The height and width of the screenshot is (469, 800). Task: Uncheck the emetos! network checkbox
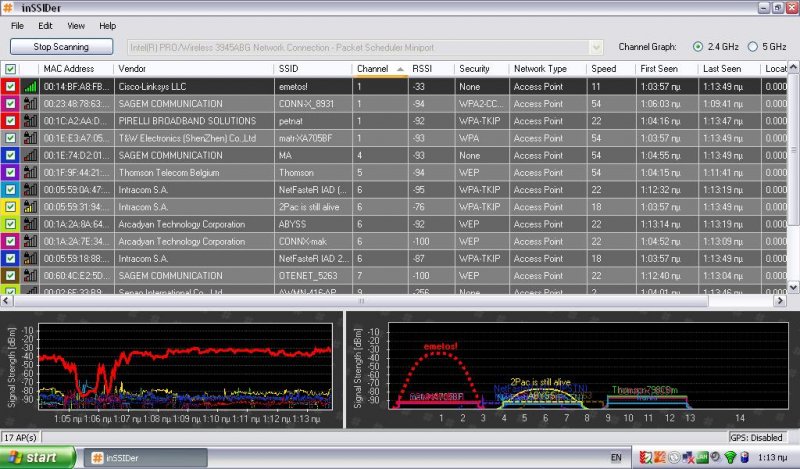[10, 86]
